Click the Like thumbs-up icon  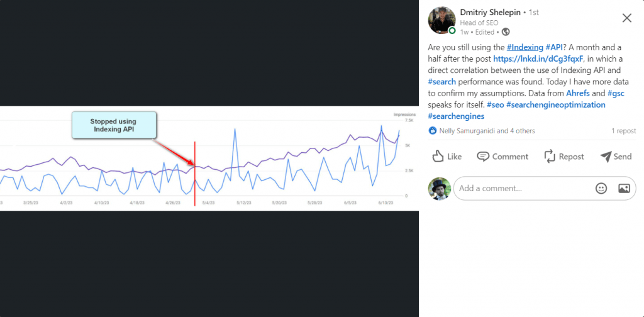(x=439, y=157)
